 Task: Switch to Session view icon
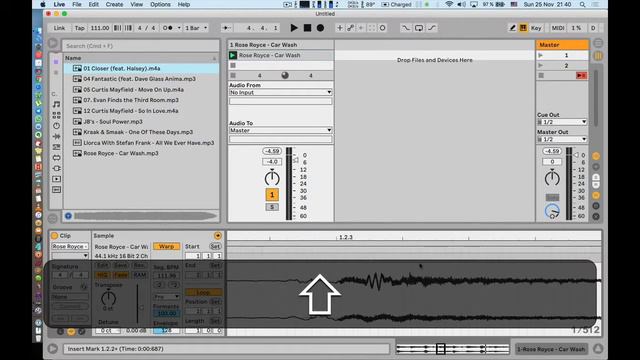tap(598, 56)
